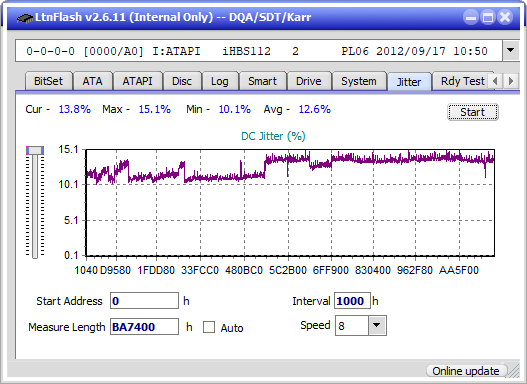The image size is (527, 384).
Task: Select the Jitter tab
Action: click(x=409, y=82)
